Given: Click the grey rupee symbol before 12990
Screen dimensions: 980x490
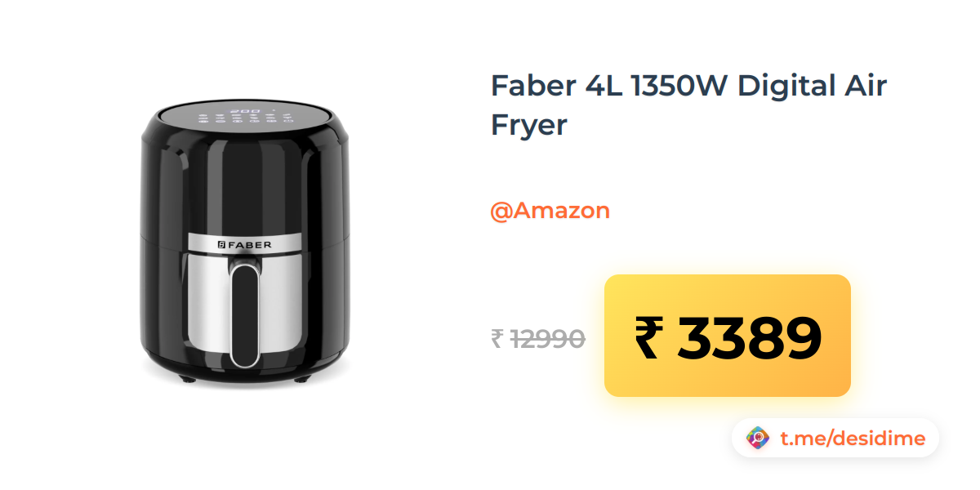Looking at the screenshot, I should tap(497, 338).
